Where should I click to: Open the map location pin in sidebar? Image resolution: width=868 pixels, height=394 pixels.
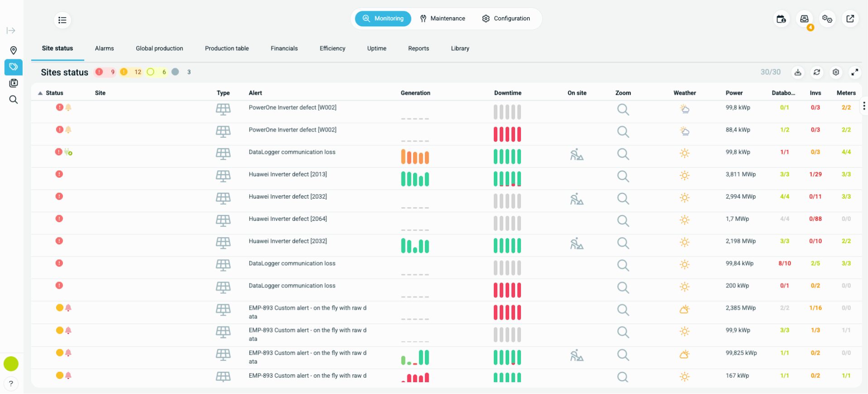point(14,50)
